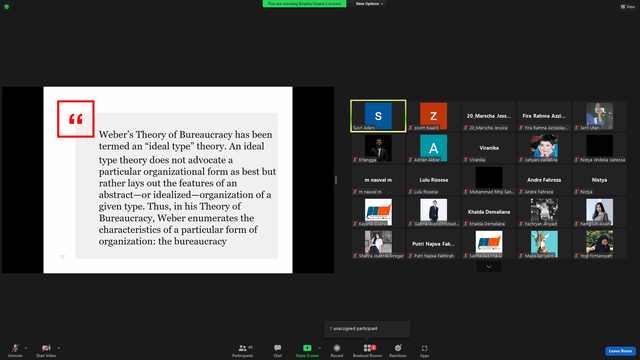Select the Erlangga participant tile
This screenshot has height=360, width=640.
point(378,148)
